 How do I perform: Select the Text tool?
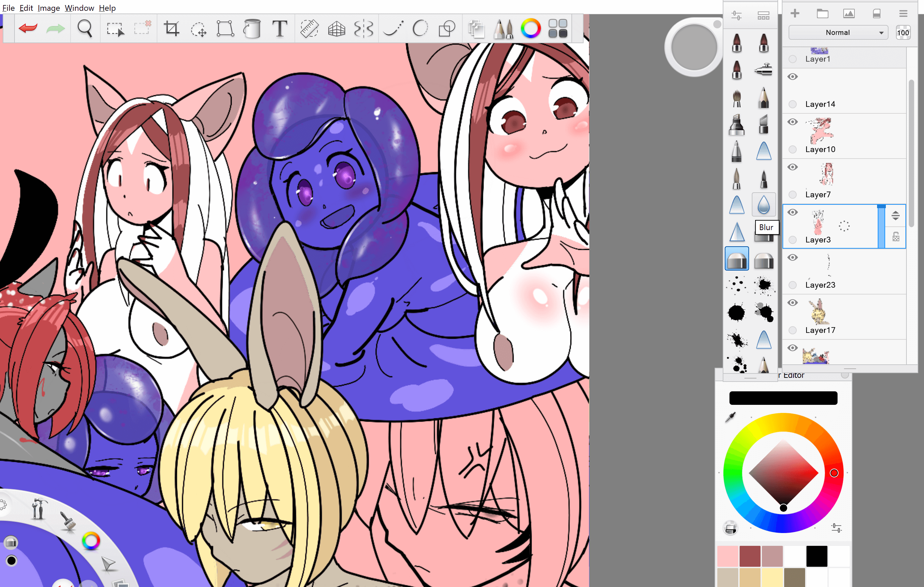280,28
